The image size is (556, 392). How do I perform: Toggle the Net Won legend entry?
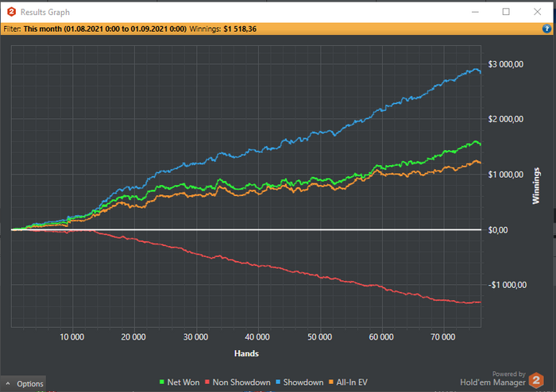pyautogui.click(x=180, y=382)
